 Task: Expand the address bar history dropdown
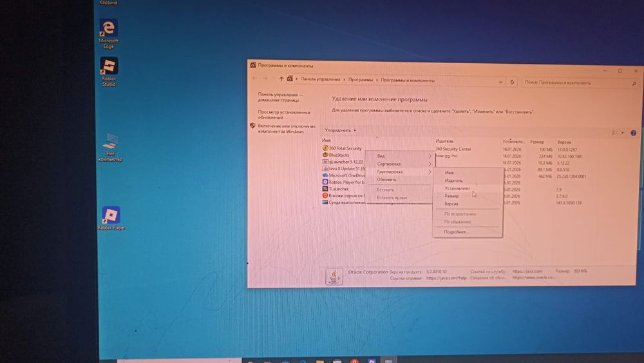[x=500, y=82]
